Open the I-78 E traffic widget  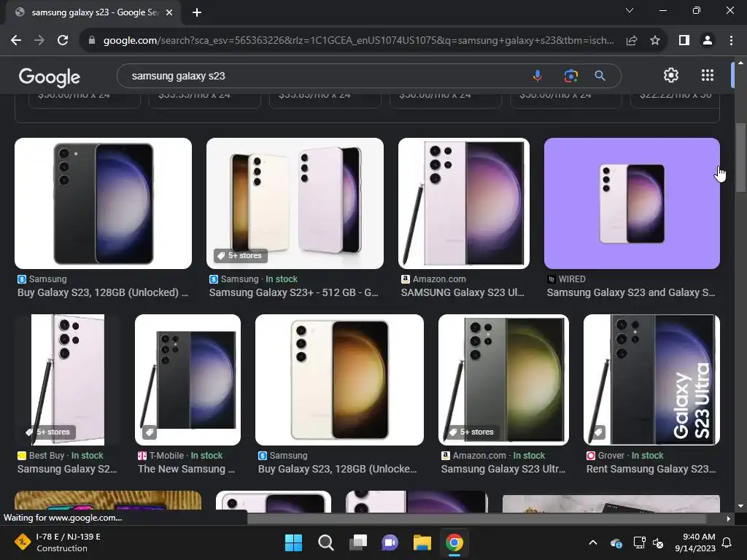[x=58, y=542]
